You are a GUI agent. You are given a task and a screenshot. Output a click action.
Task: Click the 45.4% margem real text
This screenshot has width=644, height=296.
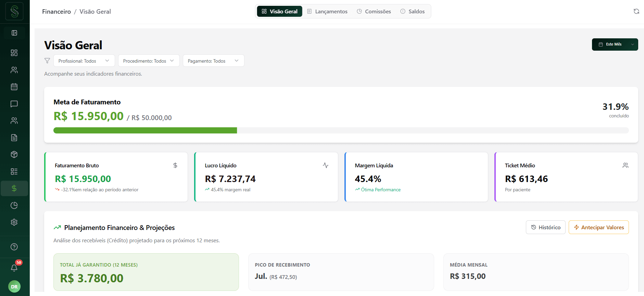(230, 190)
